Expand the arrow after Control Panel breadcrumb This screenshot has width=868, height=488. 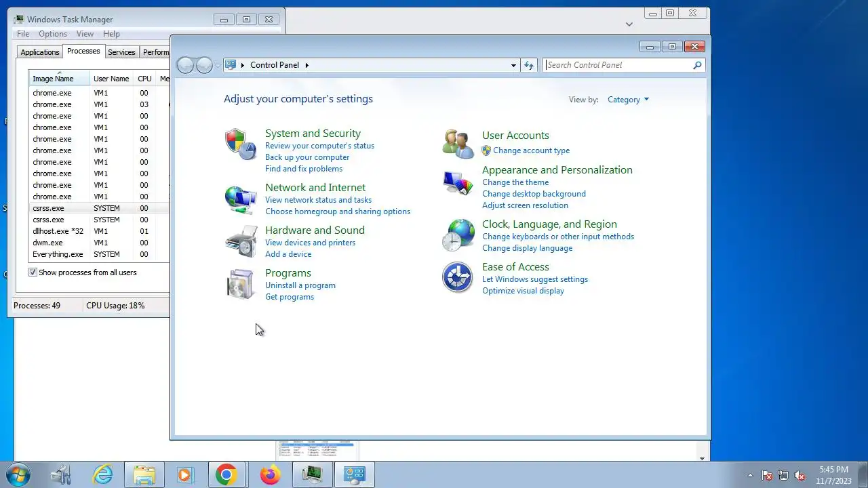(x=307, y=65)
